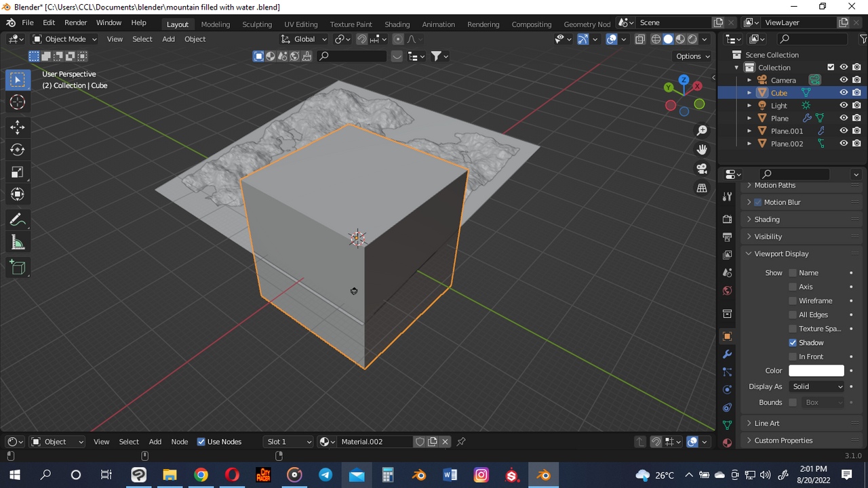The image size is (868, 488).
Task: Open Windows Start menu
Action: [14, 475]
